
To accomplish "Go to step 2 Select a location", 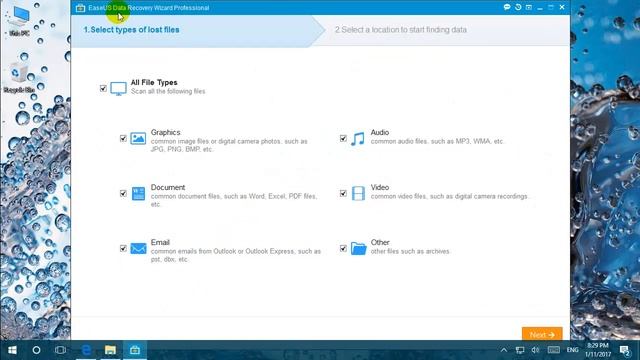I will [x=401, y=30].
